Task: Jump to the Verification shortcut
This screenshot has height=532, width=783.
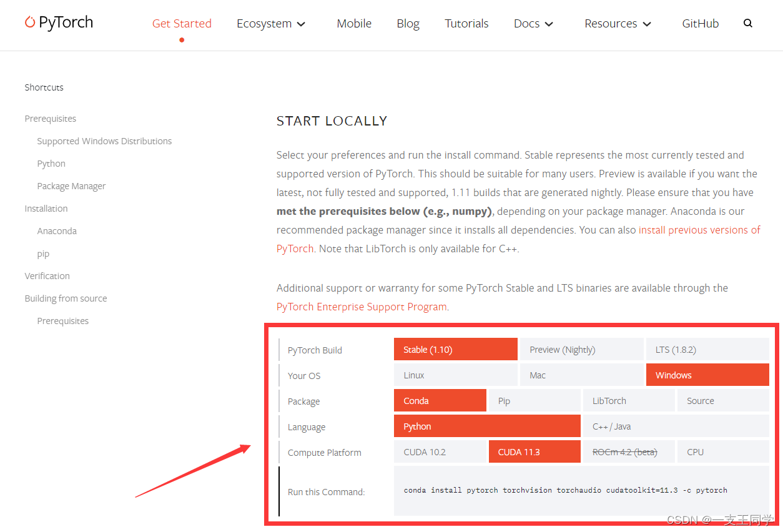Action: pos(47,276)
